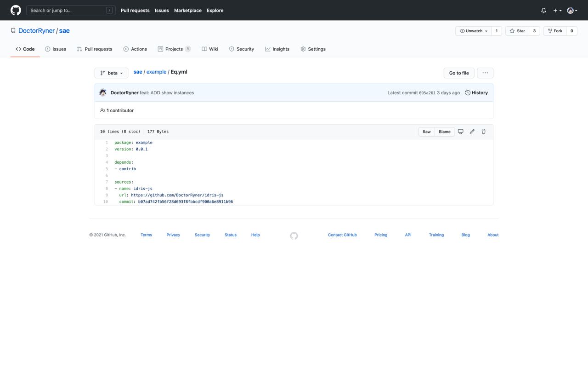
Task: Open API footer link
Action: pos(408,235)
